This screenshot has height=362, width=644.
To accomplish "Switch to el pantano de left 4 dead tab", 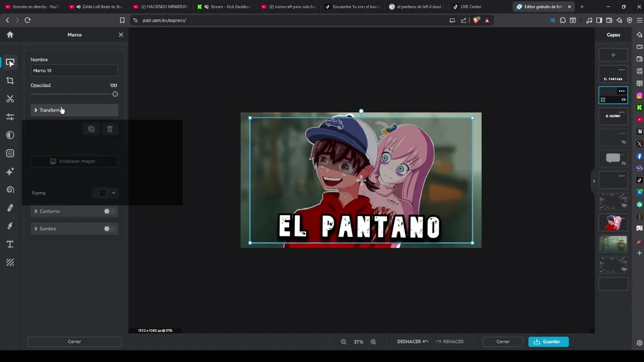I will [x=417, y=7].
